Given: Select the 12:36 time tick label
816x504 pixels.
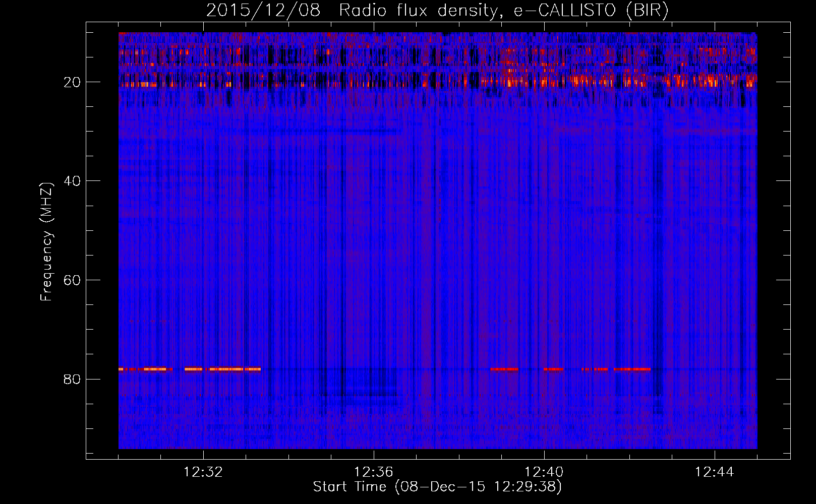Looking at the screenshot, I should point(374,472).
